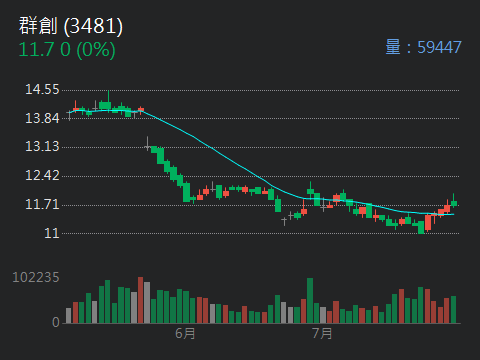480x360 pixels.
Task: Click the 102235 volume axis label
Action: tap(36, 278)
